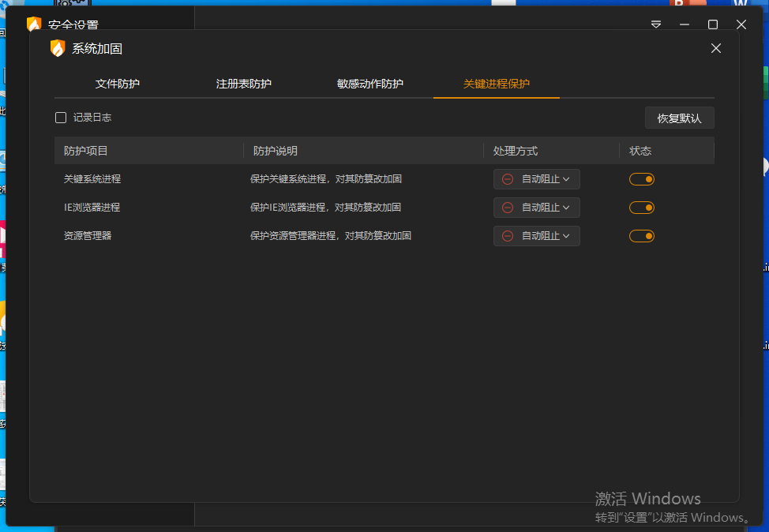
Task: Close the 系统加固 dialog with the X
Action: click(716, 48)
